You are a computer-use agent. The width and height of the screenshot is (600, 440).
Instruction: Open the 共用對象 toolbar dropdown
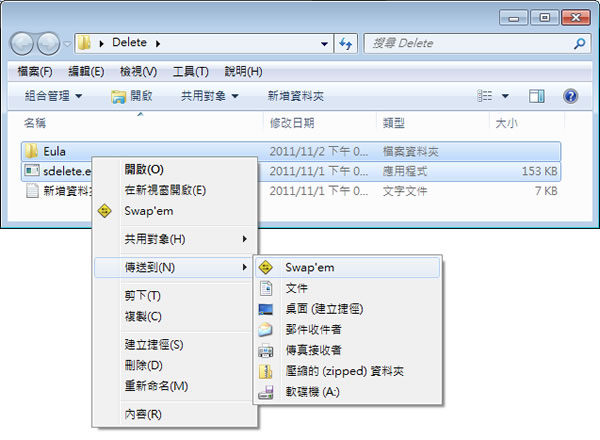pyautogui.click(x=210, y=96)
